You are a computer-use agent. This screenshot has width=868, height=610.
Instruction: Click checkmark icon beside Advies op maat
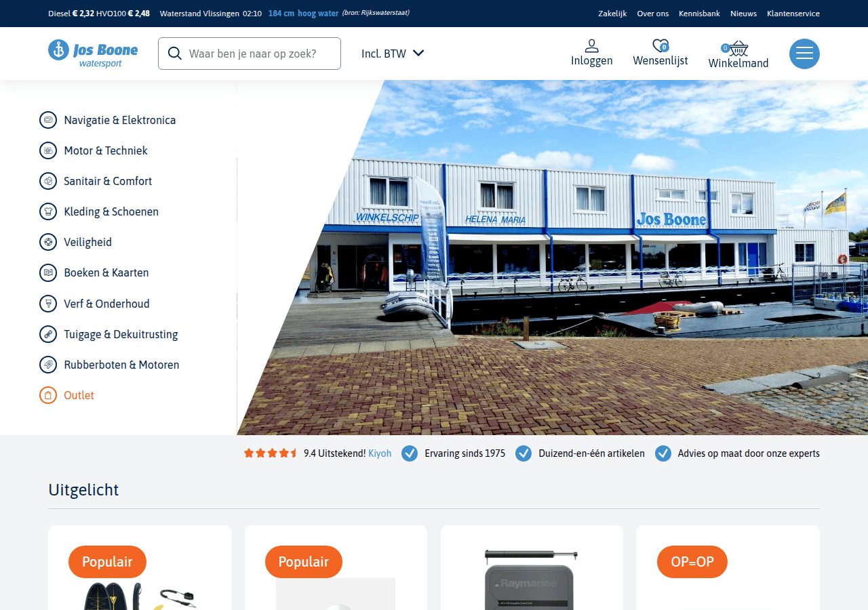click(x=663, y=453)
